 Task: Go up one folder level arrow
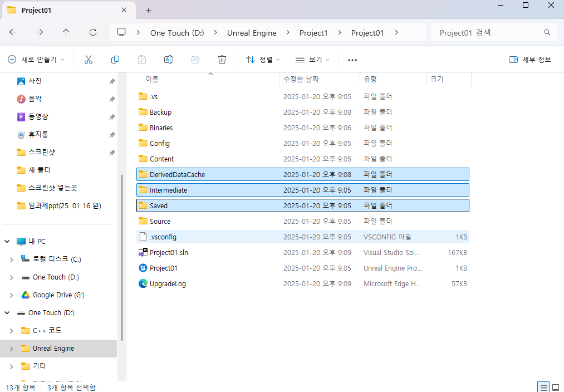(66, 32)
